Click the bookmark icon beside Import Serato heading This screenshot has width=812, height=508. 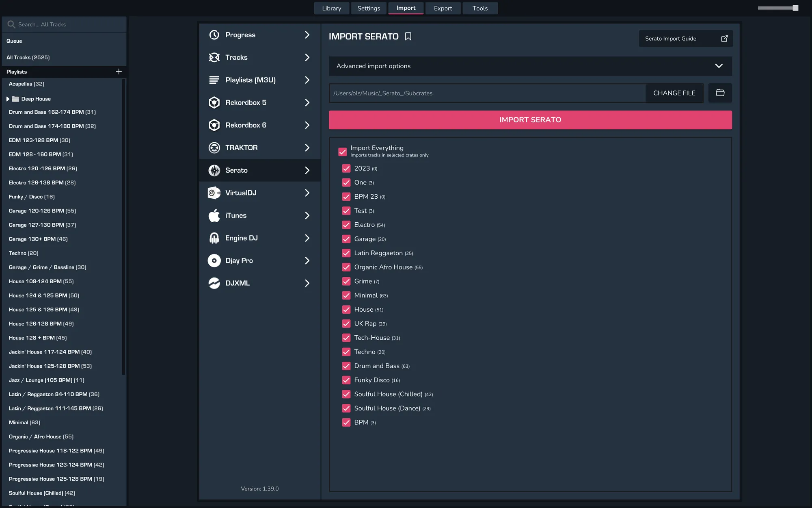pos(408,37)
